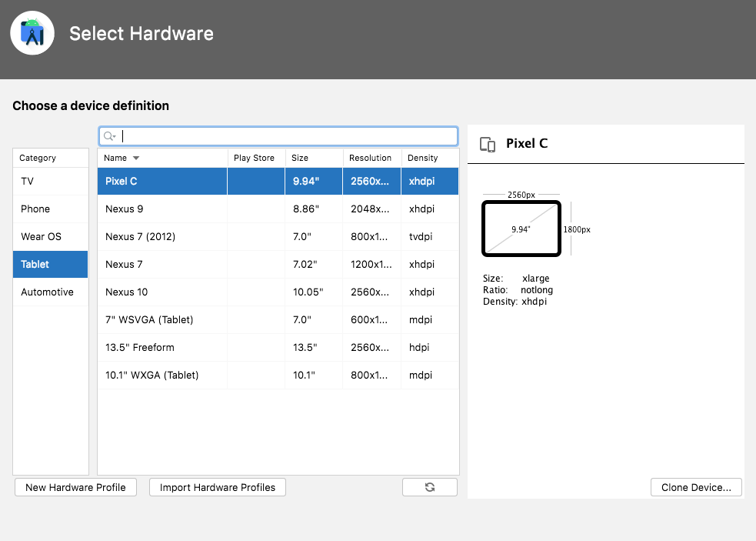Click the hdpi density cell
Image resolution: width=756 pixels, height=541 pixels.
pos(430,348)
